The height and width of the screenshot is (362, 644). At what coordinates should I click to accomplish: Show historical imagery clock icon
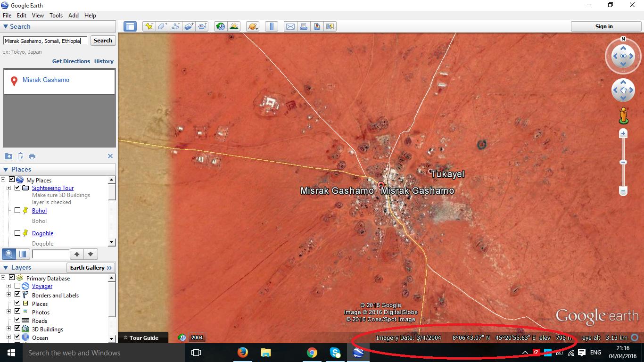[220, 26]
